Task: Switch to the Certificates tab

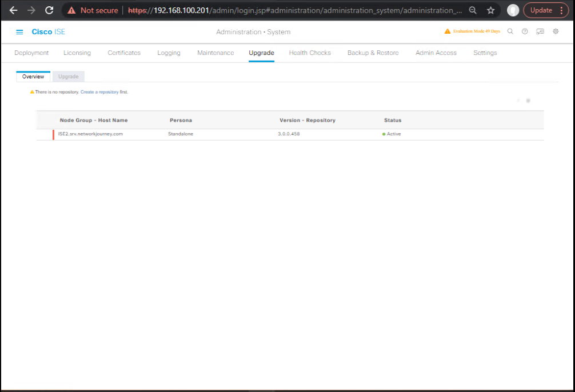Action: [124, 53]
